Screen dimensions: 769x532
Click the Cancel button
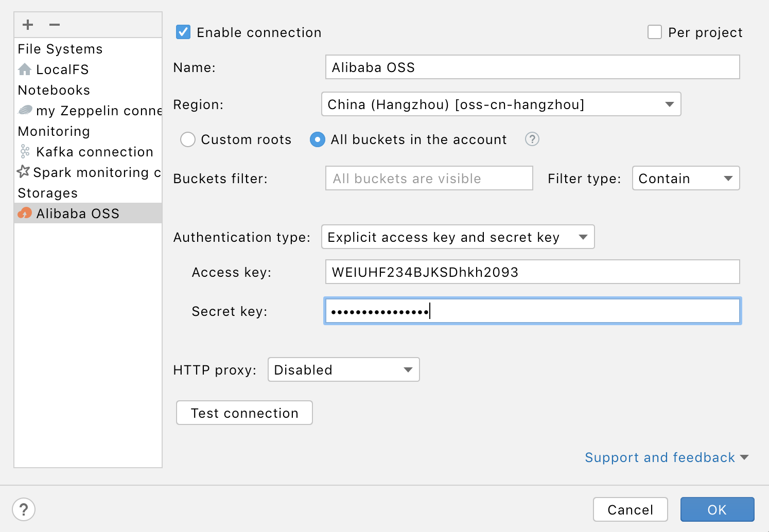(630, 509)
